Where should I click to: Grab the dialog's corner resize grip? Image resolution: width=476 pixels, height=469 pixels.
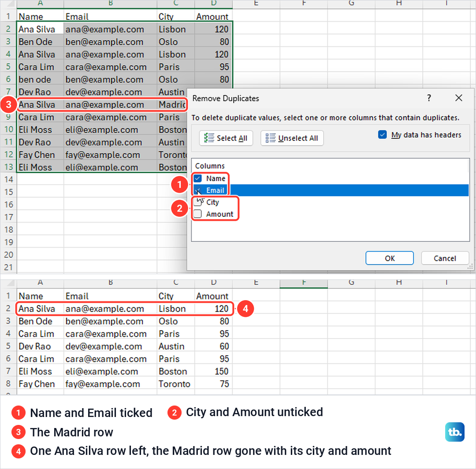coord(470,267)
